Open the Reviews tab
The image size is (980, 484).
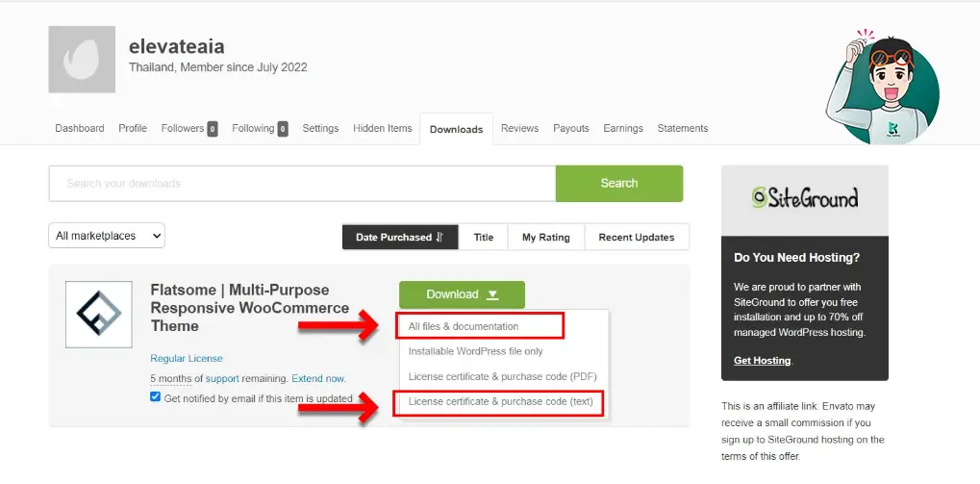[519, 128]
